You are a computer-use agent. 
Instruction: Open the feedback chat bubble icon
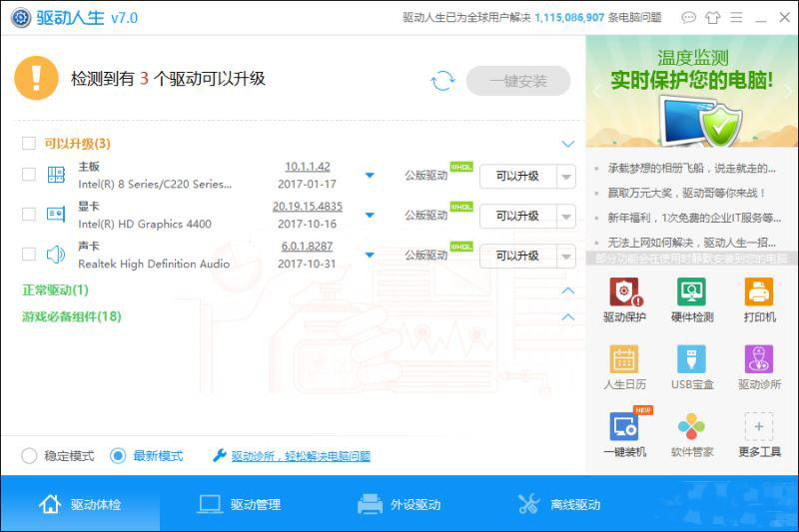(688, 18)
